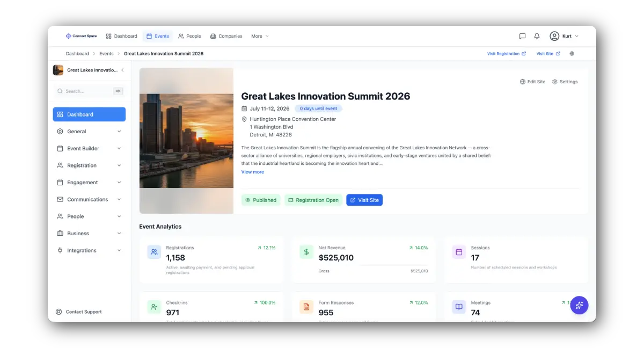Click the Communications envelope icon
644x348 pixels.
[x=60, y=200]
